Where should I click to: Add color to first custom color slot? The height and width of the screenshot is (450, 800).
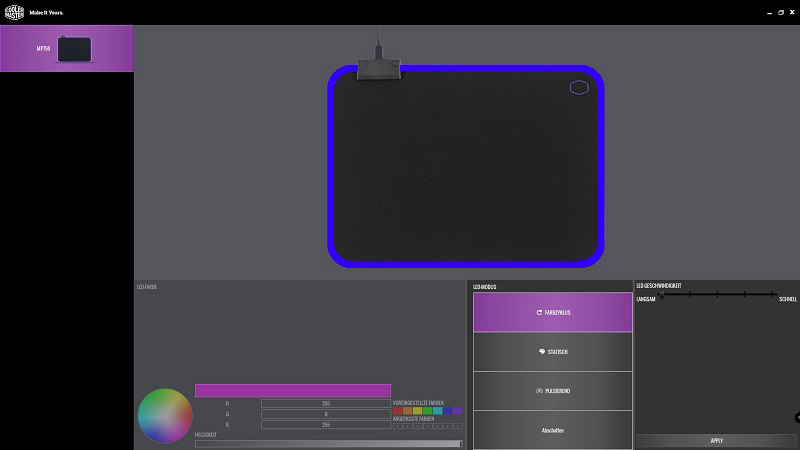[x=397, y=426]
